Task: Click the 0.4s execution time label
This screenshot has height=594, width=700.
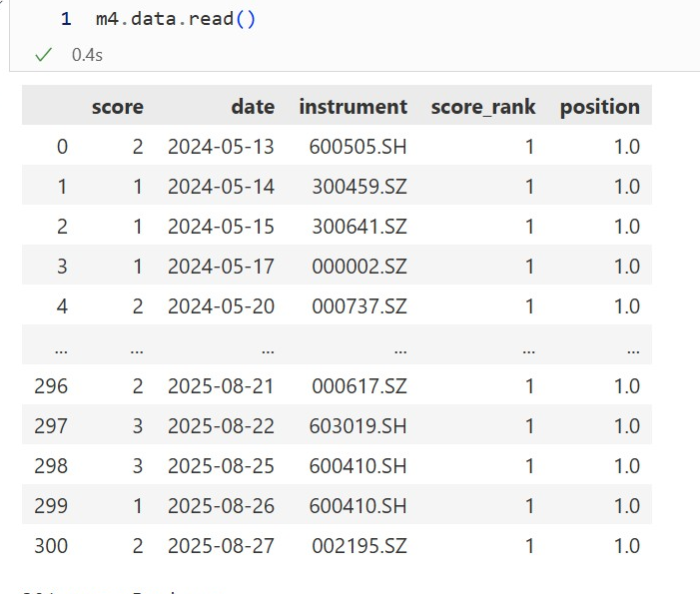Action: 87,55
